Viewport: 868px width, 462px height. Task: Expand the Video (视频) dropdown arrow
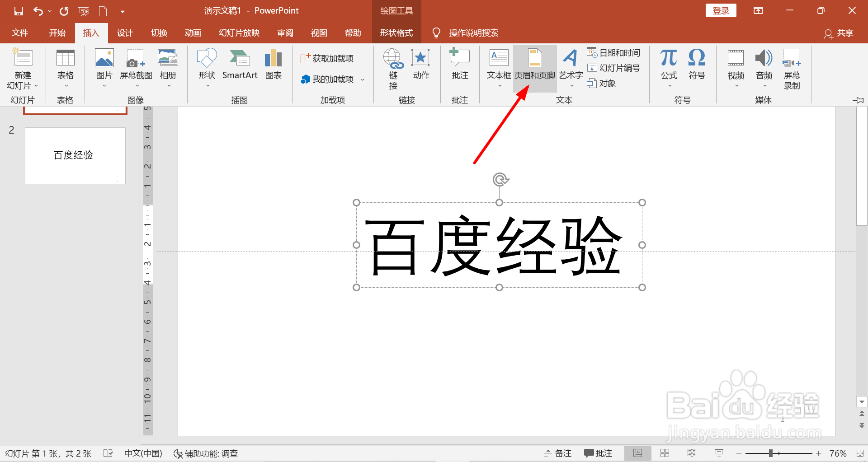tap(736, 86)
